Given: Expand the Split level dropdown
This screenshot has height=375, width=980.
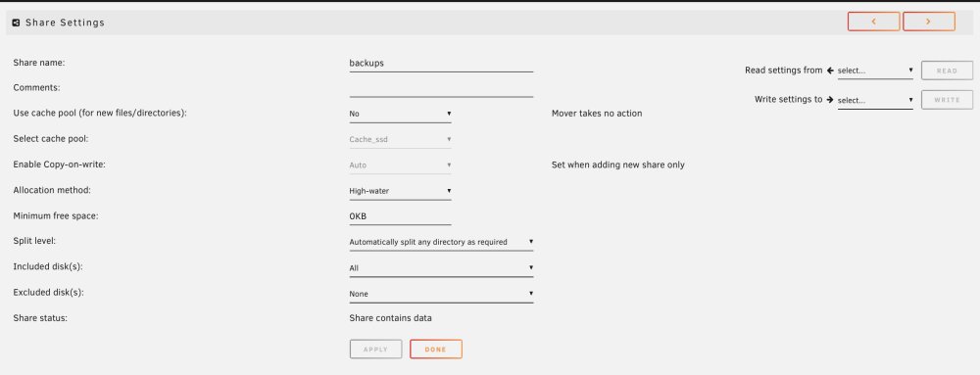Looking at the screenshot, I should tap(441, 242).
